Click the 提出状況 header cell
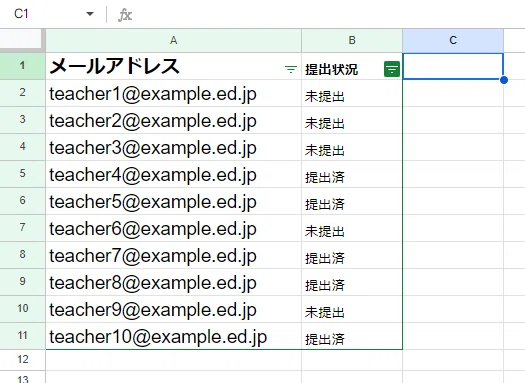Image resolution: width=525 pixels, height=383 pixels. 352,66
